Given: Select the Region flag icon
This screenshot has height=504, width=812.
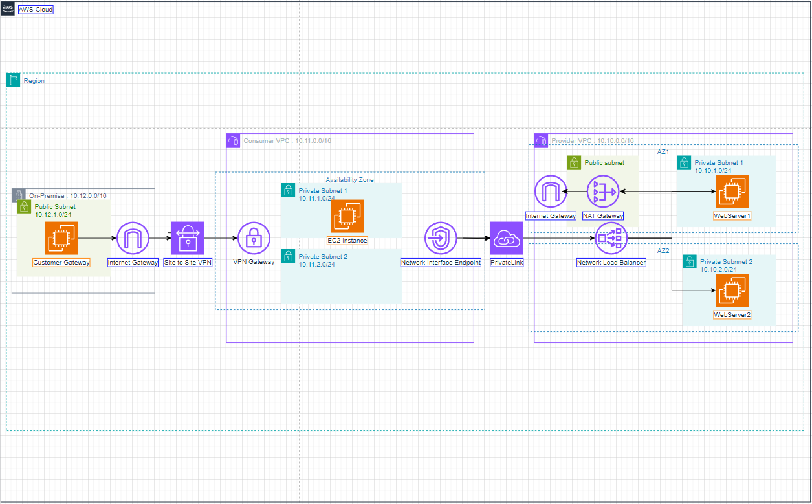Looking at the screenshot, I should 14,80.
